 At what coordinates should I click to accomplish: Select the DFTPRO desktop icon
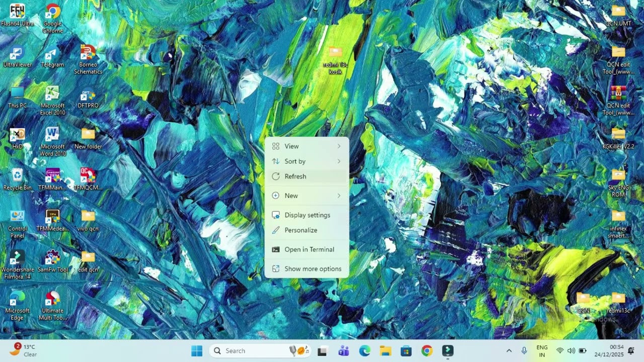tap(88, 98)
